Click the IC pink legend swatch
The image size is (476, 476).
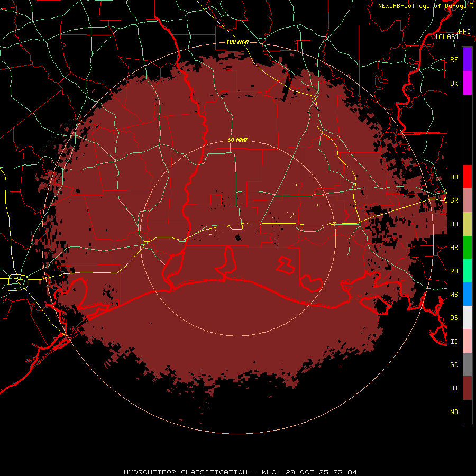(467, 341)
